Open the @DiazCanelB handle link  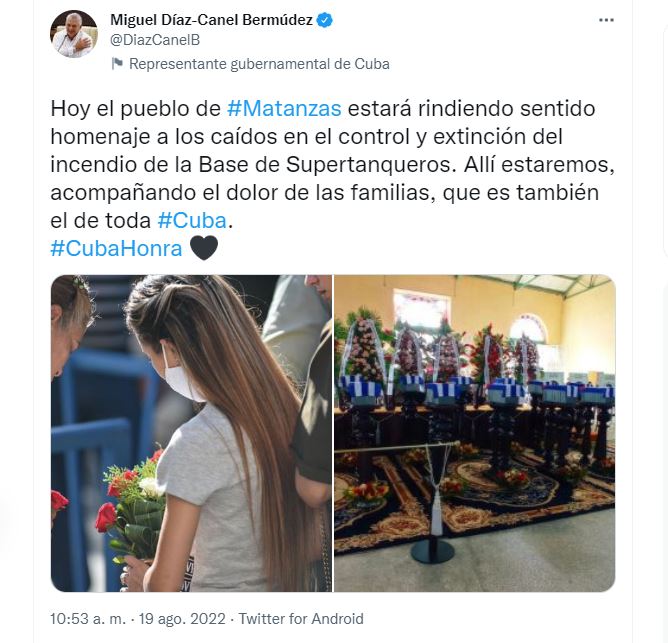tap(155, 40)
